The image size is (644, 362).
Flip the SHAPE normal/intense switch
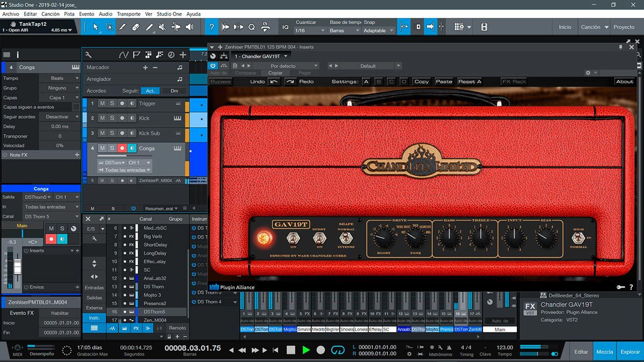pos(346,238)
